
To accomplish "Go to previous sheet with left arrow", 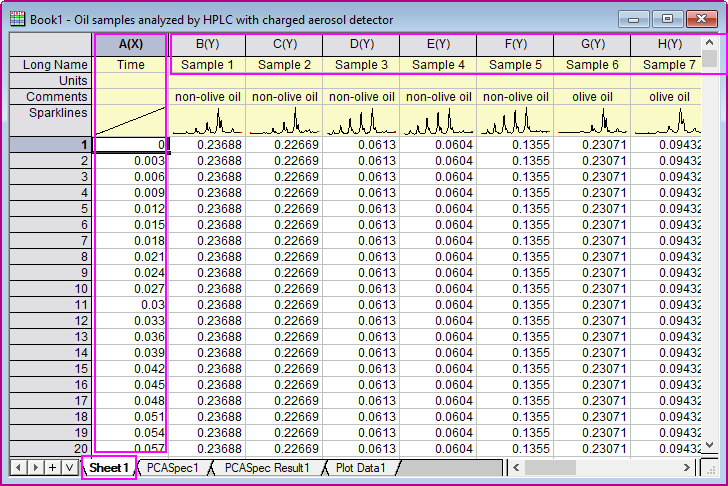I will click(18, 467).
